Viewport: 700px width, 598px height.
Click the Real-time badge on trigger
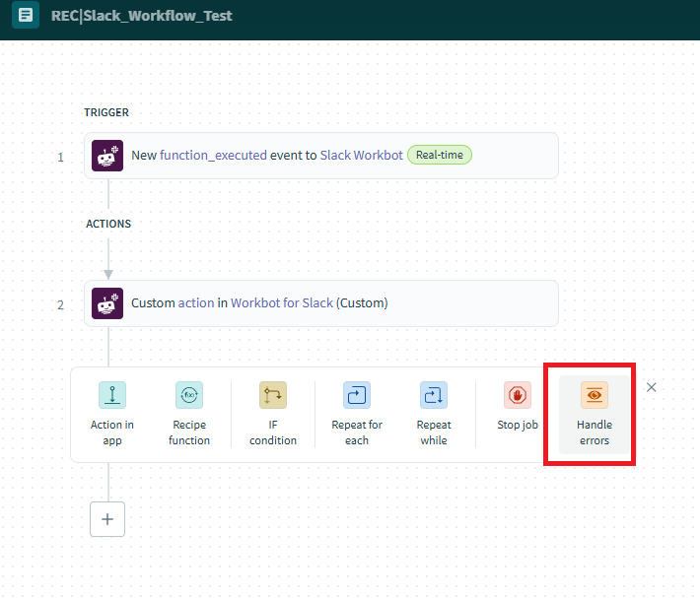click(440, 155)
